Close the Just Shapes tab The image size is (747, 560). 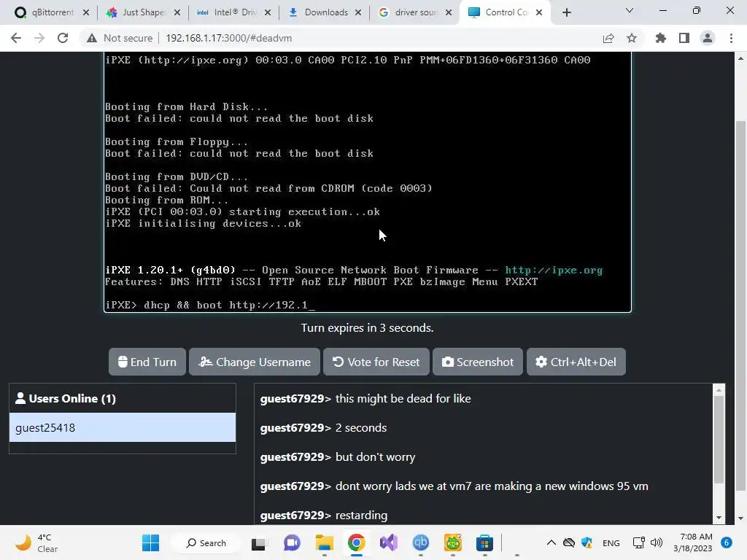click(177, 12)
